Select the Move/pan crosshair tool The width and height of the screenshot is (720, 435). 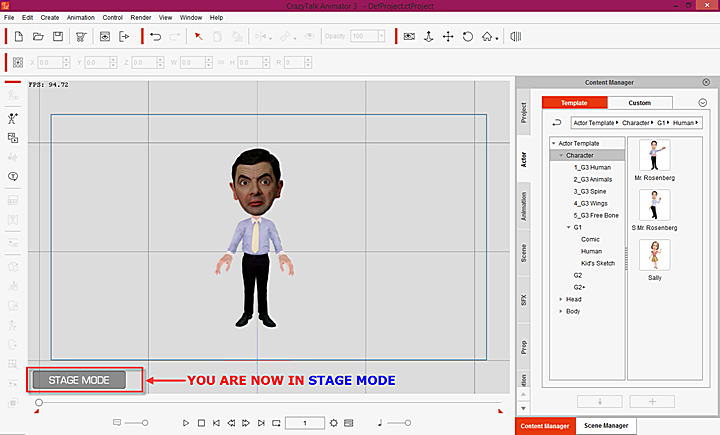[448, 37]
